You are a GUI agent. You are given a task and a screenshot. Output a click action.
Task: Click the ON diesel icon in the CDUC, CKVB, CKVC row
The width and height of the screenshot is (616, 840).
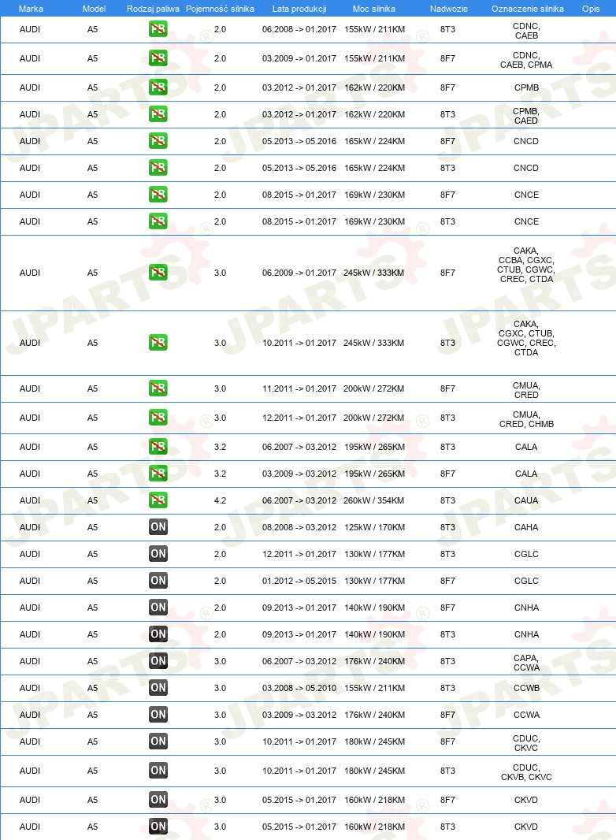point(158,771)
